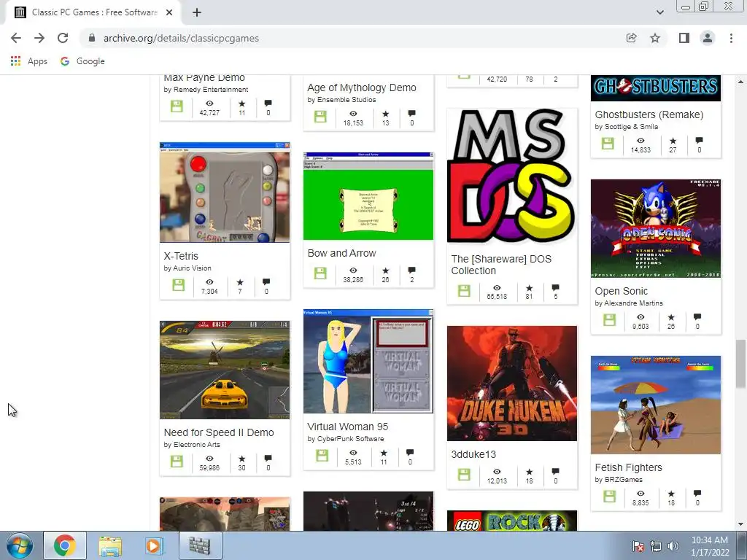
Task: Click Need for Speed II thumbnail
Action: [225, 370]
